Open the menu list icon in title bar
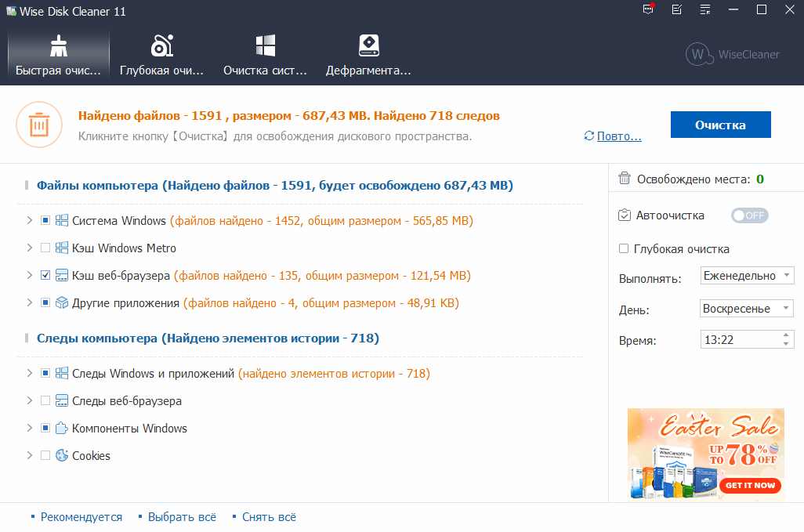This screenshot has width=804, height=532. tap(705, 10)
